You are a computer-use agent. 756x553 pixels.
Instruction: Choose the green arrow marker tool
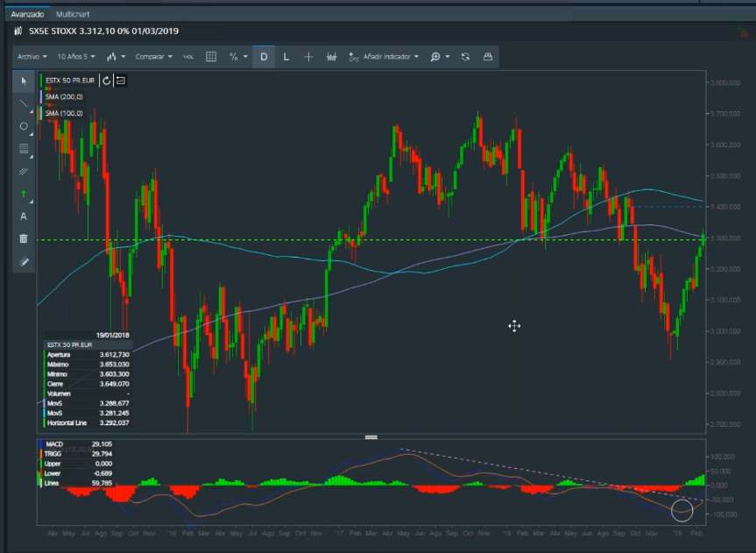[x=24, y=194]
